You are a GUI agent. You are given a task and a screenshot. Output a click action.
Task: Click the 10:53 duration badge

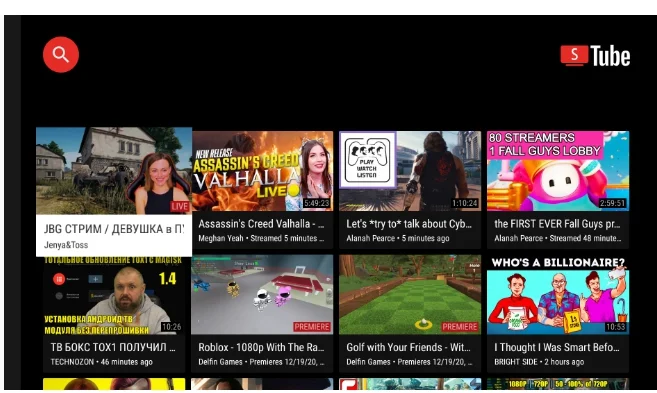point(616,327)
